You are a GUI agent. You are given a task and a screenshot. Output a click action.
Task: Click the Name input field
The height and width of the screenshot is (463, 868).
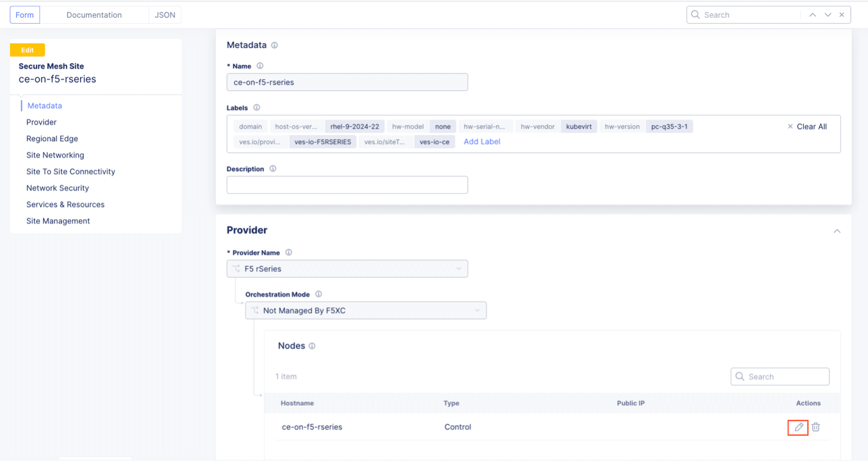tap(347, 83)
